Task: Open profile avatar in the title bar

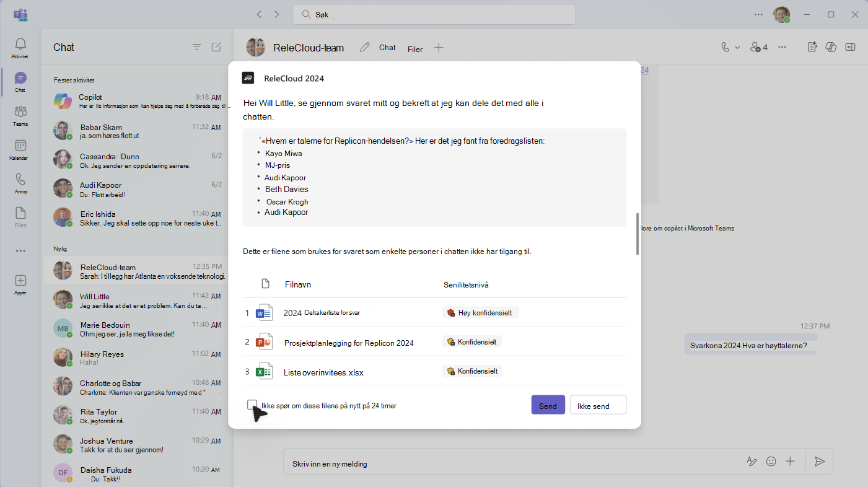Action: 782,14
